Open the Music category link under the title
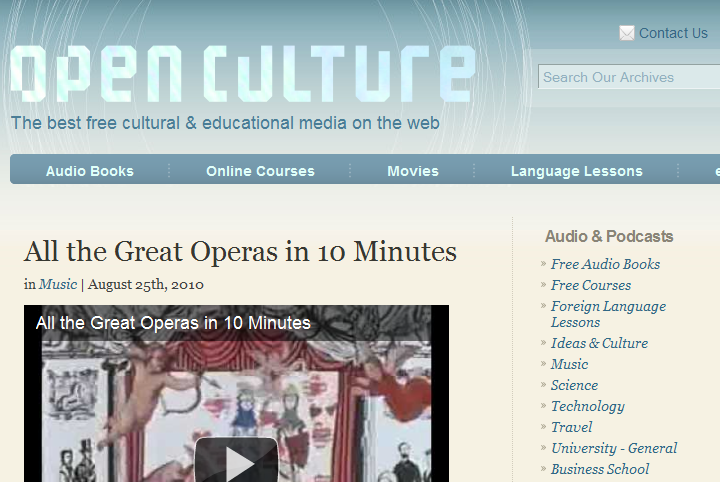The image size is (720, 482). (x=58, y=284)
